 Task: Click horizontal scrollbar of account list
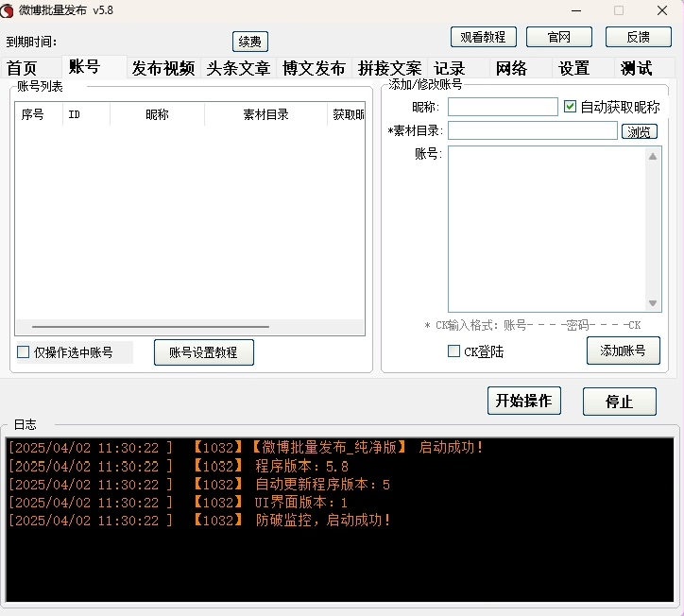150,326
